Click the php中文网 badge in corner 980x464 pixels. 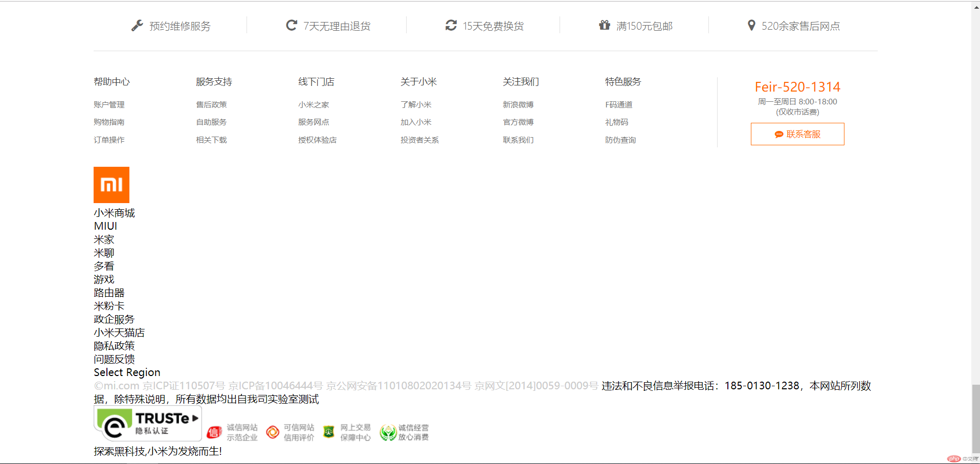click(x=962, y=459)
